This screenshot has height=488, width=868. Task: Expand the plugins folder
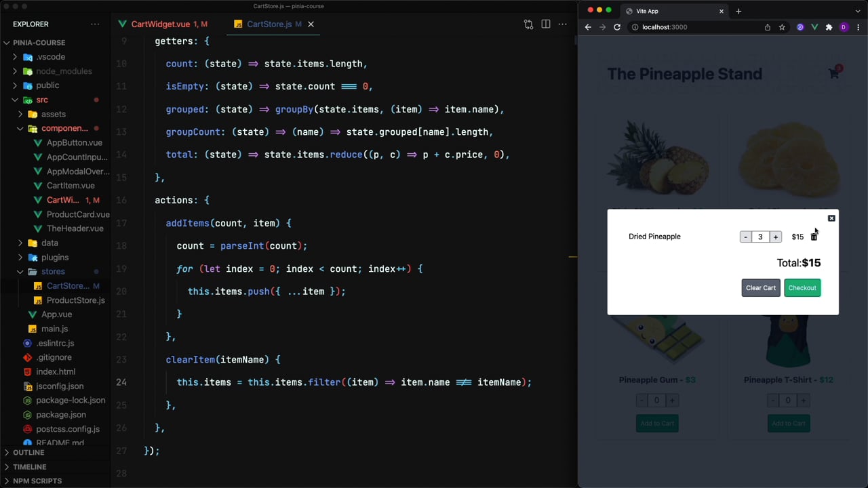(x=54, y=257)
